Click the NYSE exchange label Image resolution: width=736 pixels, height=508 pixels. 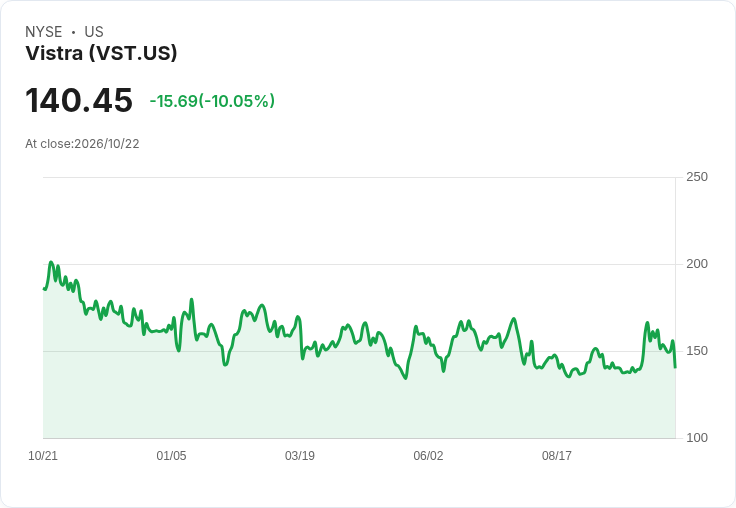44,32
